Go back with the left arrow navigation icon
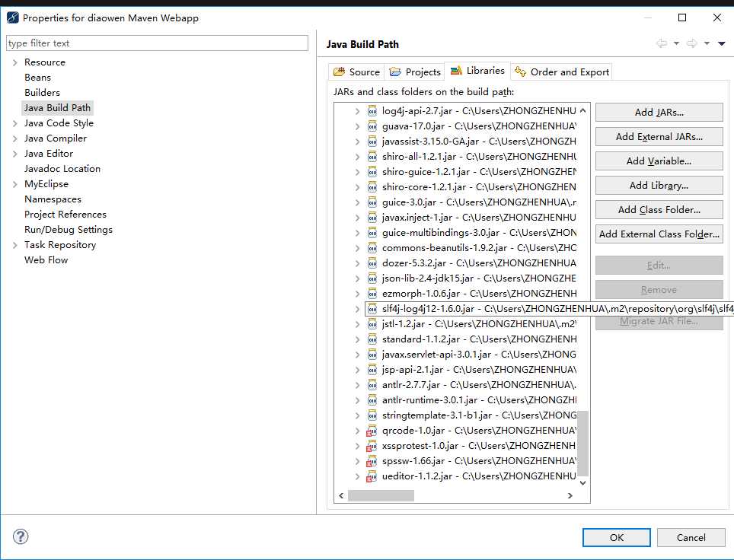This screenshot has width=734, height=560. [x=662, y=43]
